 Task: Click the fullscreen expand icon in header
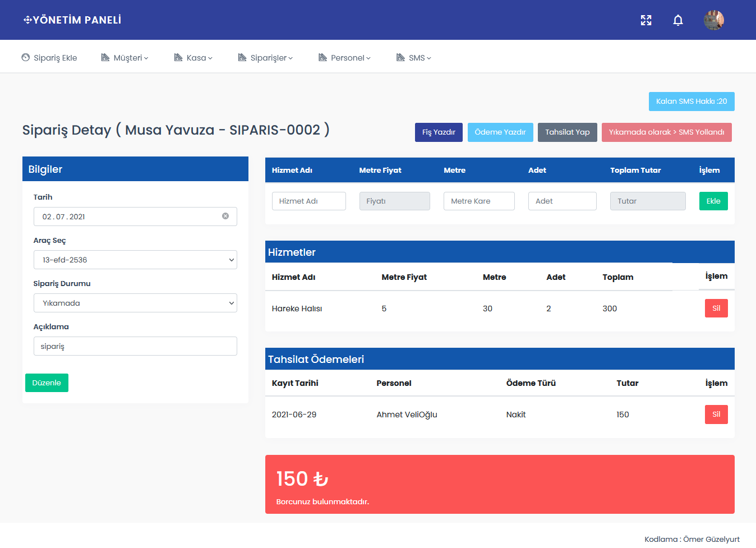click(646, 20)
